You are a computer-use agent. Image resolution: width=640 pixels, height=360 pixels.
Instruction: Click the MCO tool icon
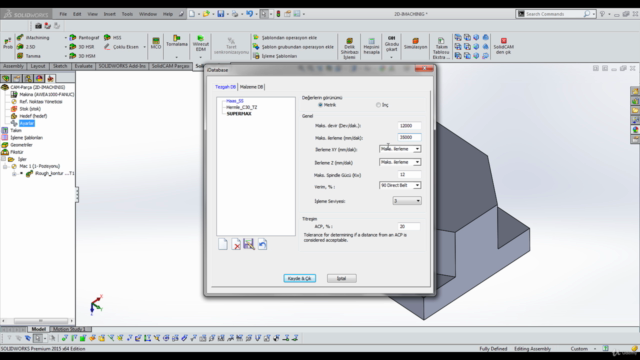click(x=156, y=43)
